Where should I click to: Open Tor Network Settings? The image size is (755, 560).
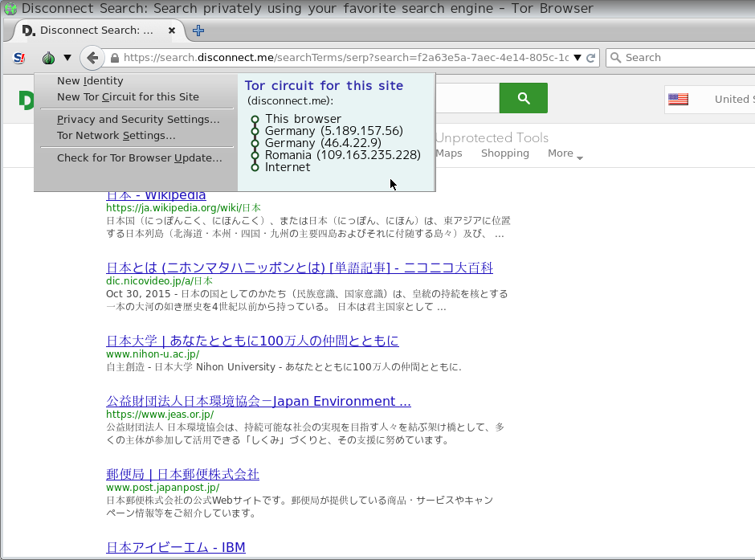(x=116, y=136)
